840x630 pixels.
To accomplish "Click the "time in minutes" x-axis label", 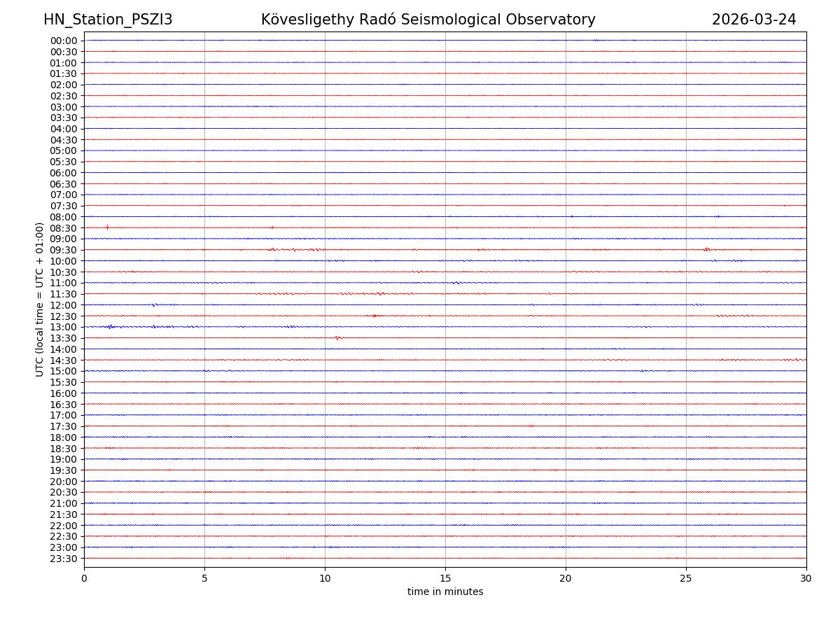I will click(445, 592).
